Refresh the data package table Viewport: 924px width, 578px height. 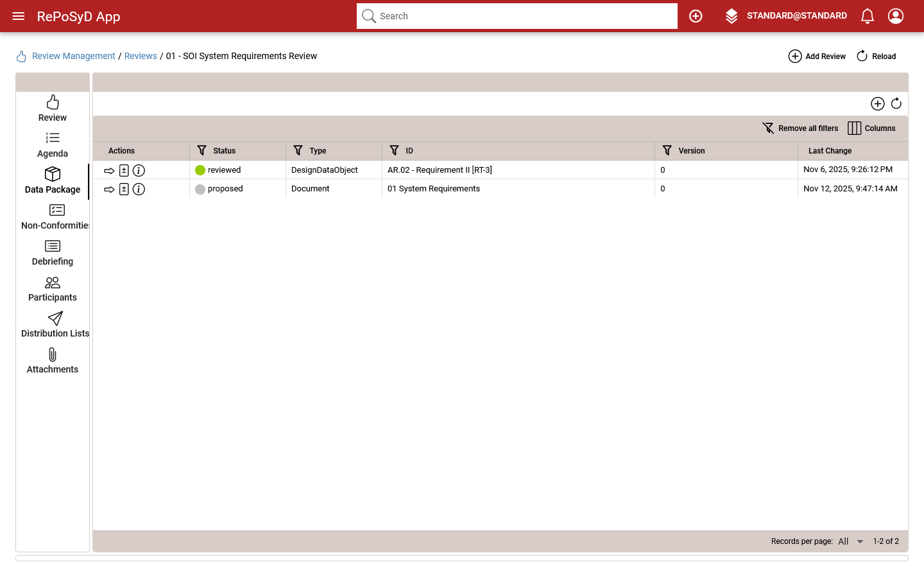tap(896, 103)
